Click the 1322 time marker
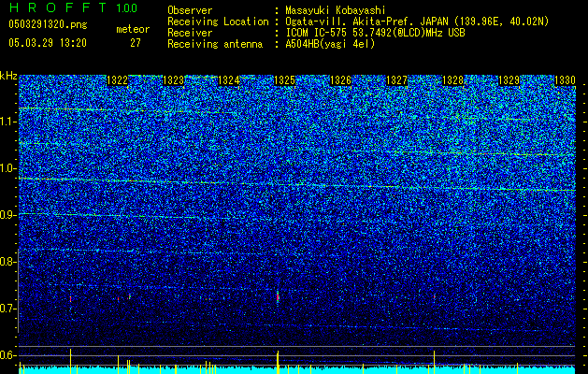 point(118,80)
